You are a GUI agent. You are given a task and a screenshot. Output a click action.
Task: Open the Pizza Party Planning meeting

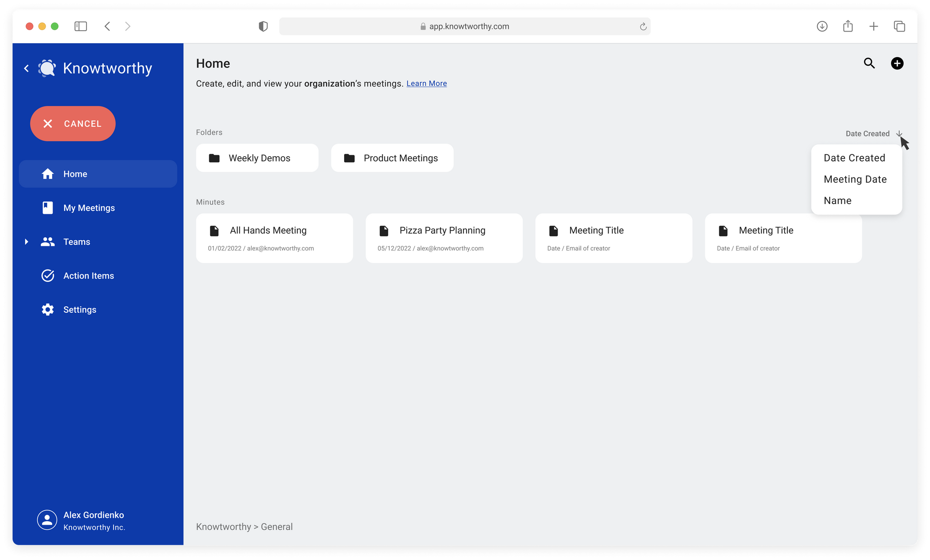click(x=444, y=237)
